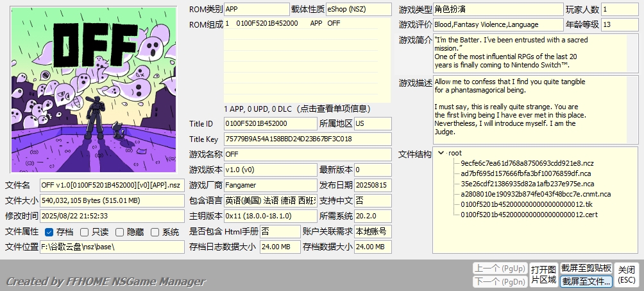Select the .cert certificate file in tree
This screenshot has height=291, width=644.
[529, 215]
